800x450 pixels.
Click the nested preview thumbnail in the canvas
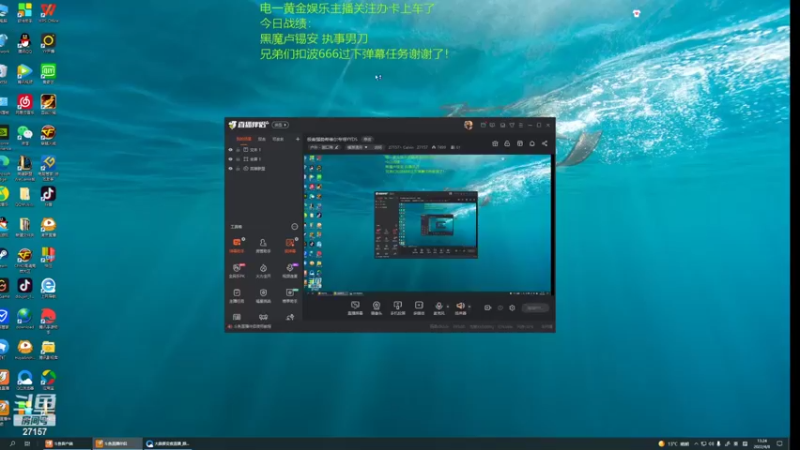click(x=426, y=225)
